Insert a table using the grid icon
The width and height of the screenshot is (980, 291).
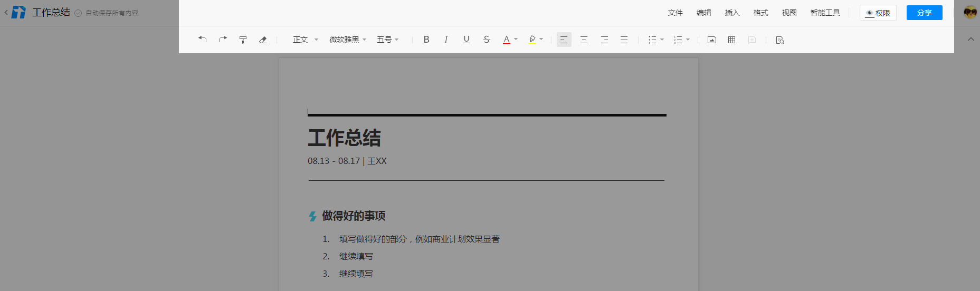(x=731, y=40)
